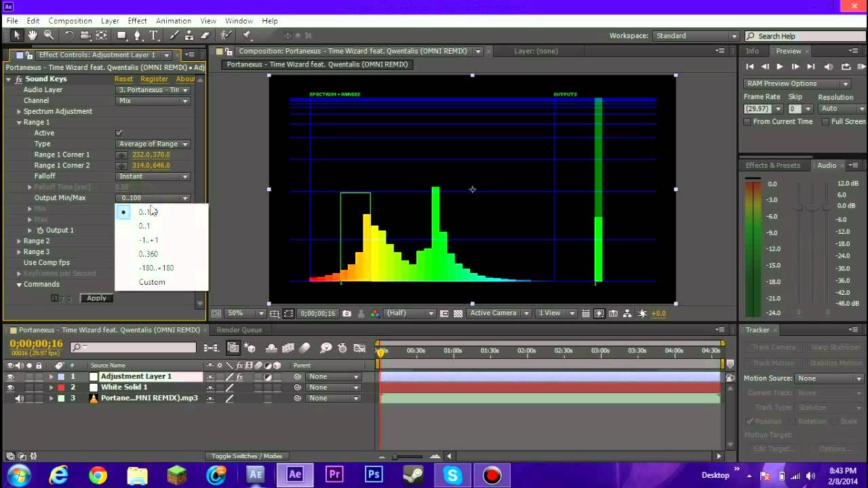Open show channel and color management icon
The height and width of the screenshot is (488, 868).
point(375,313)
